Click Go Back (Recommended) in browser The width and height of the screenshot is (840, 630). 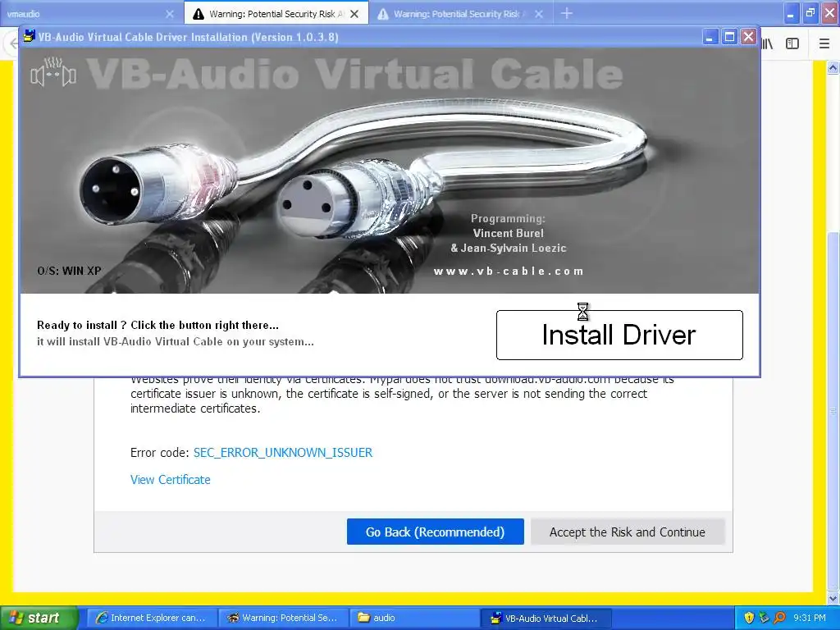click(435, 532)
